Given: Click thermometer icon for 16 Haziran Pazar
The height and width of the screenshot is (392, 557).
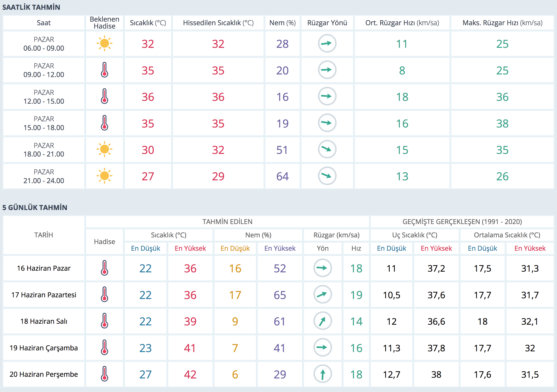Looking at the screenshot, I should point(104,268).
